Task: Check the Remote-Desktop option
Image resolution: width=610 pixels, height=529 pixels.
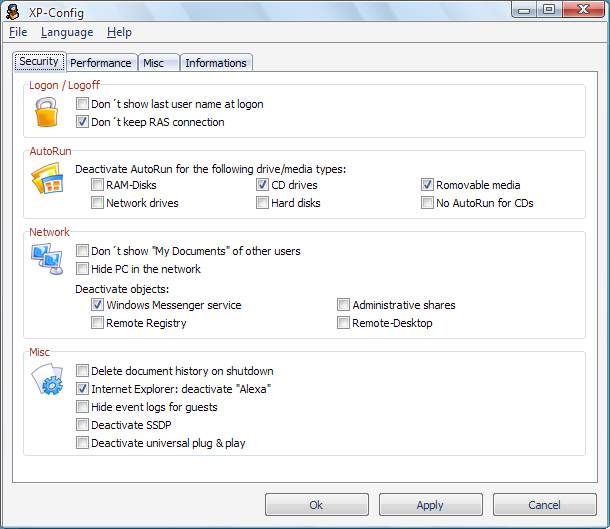Action: [344, 323]
